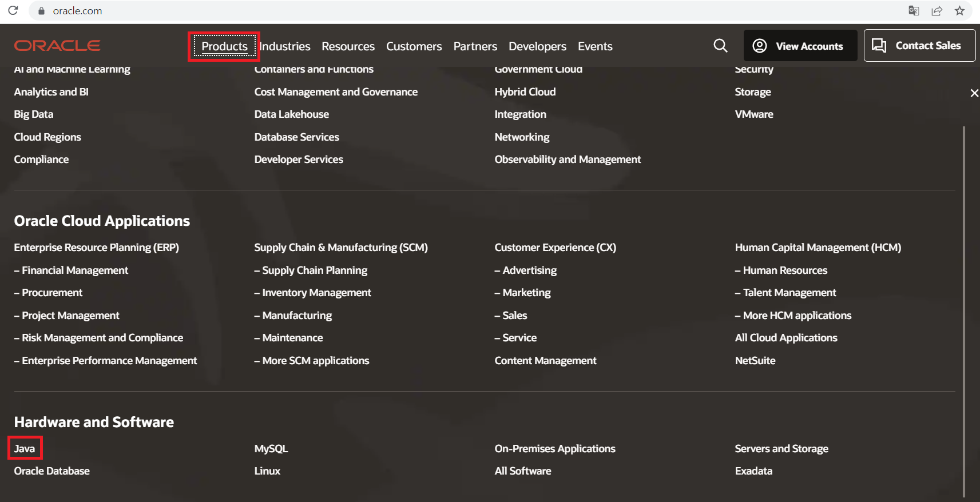This screenshot has height=502, width=980.
Task: Go to Developer Services
Action: pos(299,160)
